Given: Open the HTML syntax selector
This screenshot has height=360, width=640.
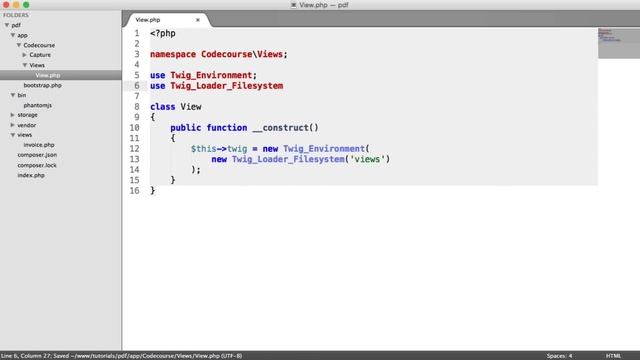Looking at the screenshot, I should pos(613,356).
